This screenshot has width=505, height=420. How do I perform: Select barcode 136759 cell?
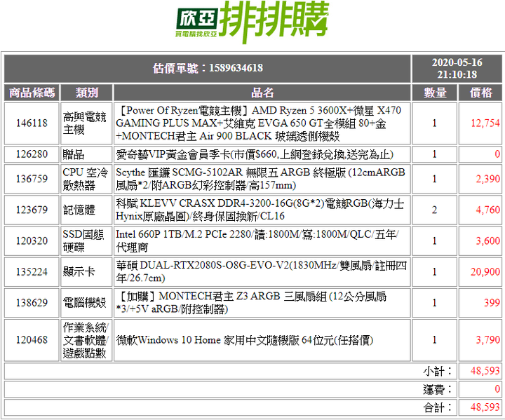click(x=32, y=179)
